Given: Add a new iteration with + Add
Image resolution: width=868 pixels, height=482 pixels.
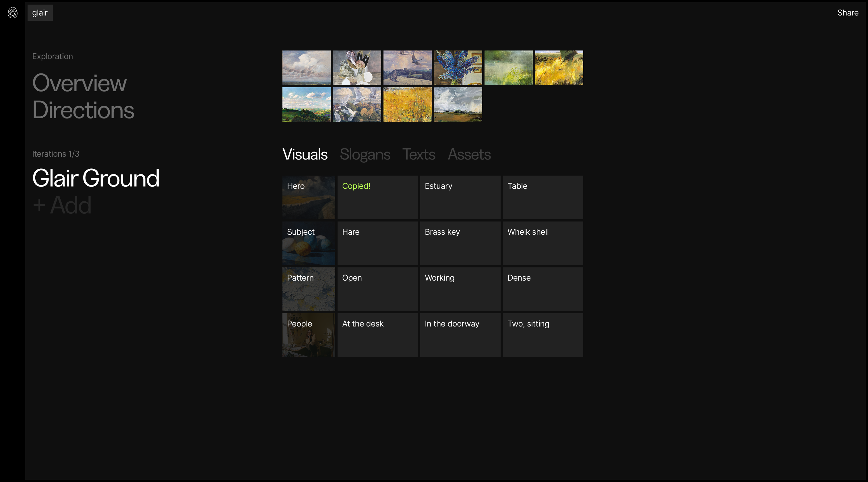Looking at the screenshot, I should click(x=62, y=205).
